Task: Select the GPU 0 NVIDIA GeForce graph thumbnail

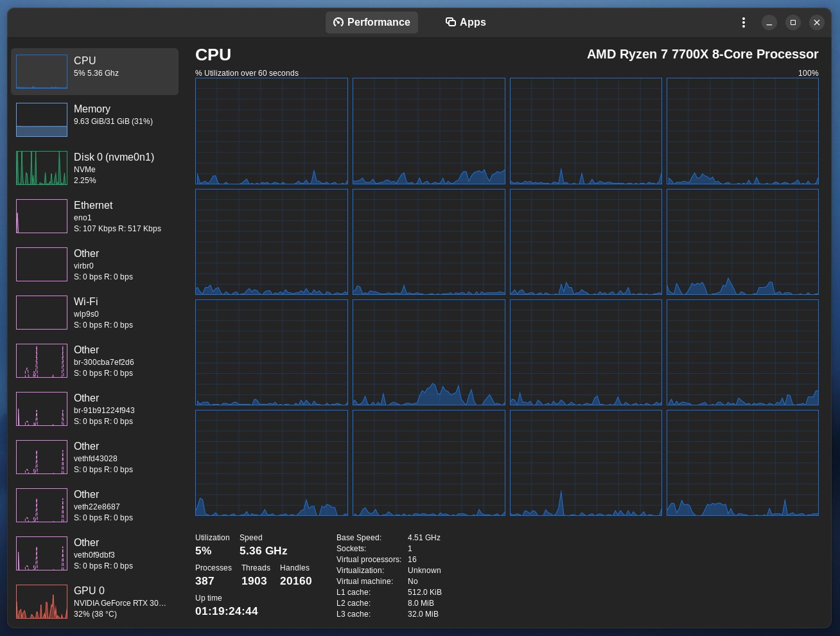Action: (42, 601)
